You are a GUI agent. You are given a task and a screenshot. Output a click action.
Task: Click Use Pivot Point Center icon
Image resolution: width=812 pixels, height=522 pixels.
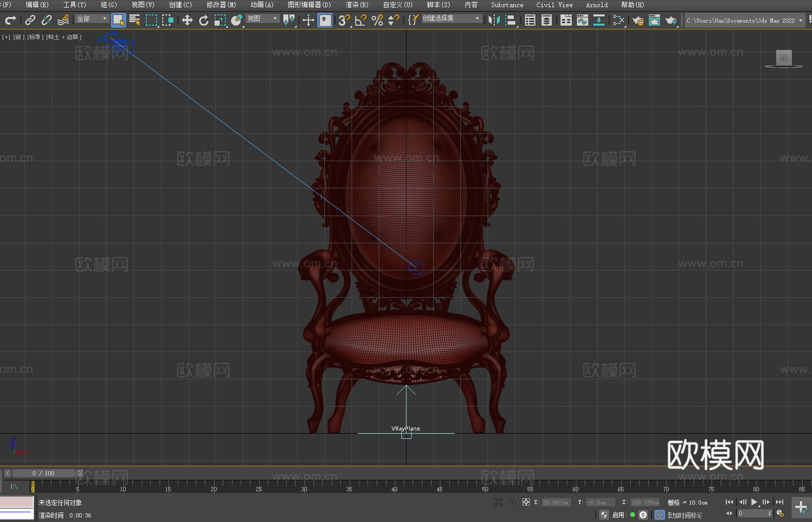coord(289,20)
